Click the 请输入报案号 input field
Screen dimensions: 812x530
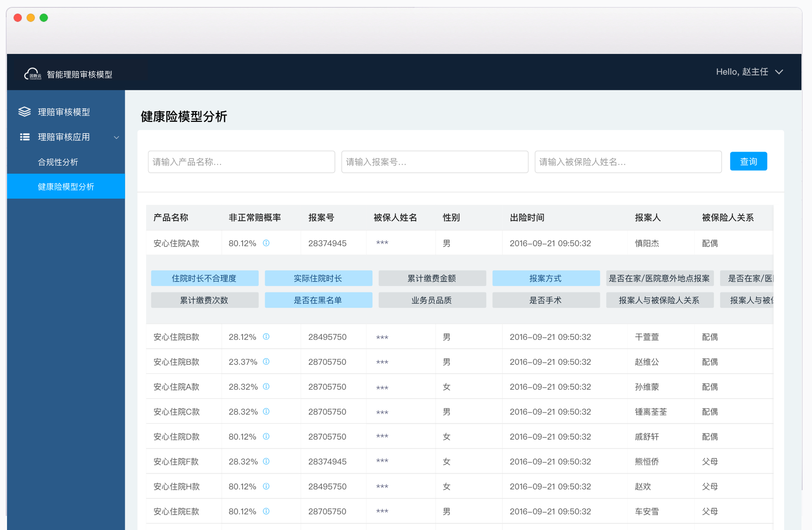(x=434, y=162)
